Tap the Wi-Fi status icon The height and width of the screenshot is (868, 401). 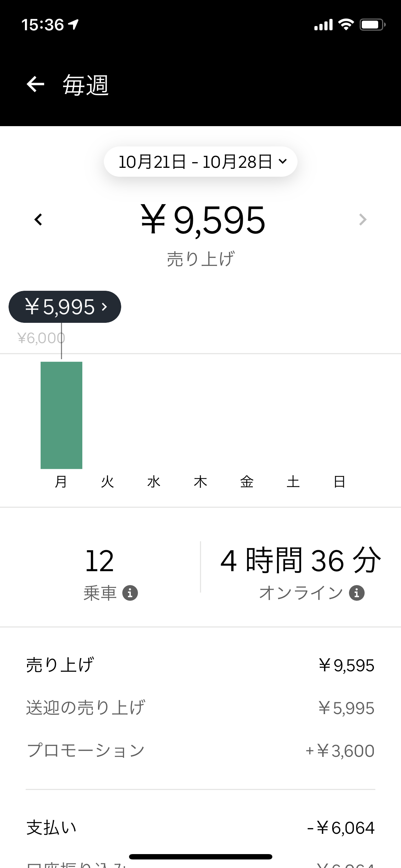pos(346,25)
